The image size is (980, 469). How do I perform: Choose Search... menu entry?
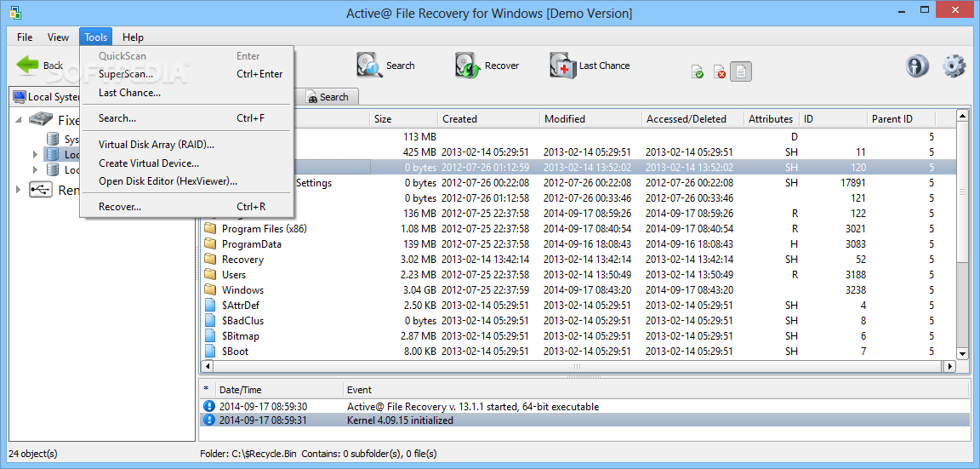coord(186,117)
